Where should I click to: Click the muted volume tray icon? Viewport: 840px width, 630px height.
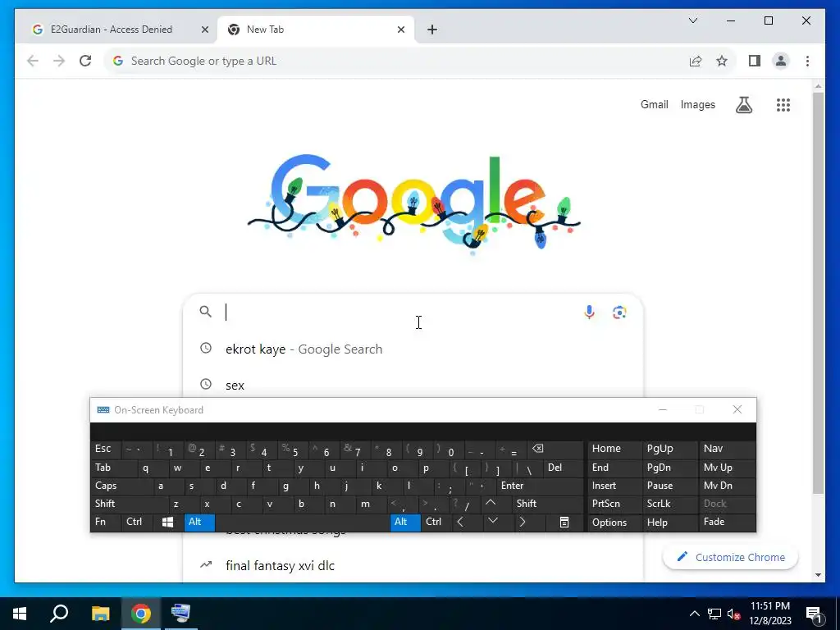point(733,614)
